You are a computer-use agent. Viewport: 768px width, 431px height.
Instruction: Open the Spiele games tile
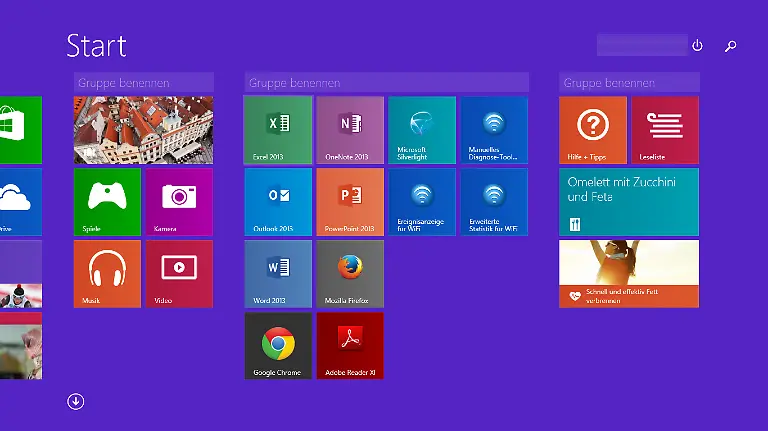point(107,202)
